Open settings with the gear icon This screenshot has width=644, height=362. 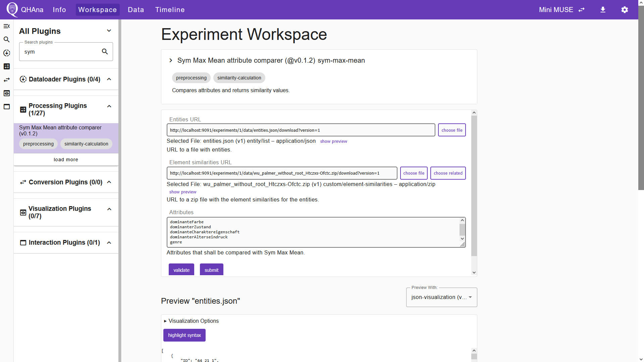(625, 10)
